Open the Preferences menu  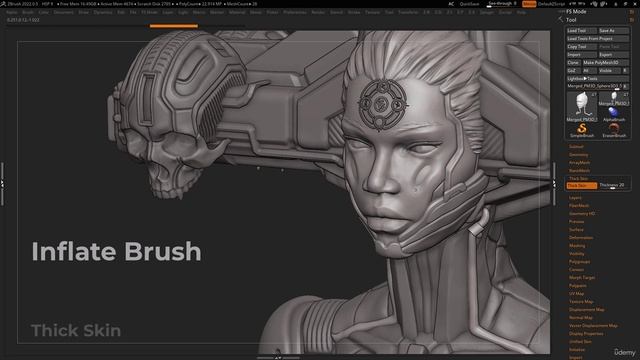[295, 12]
